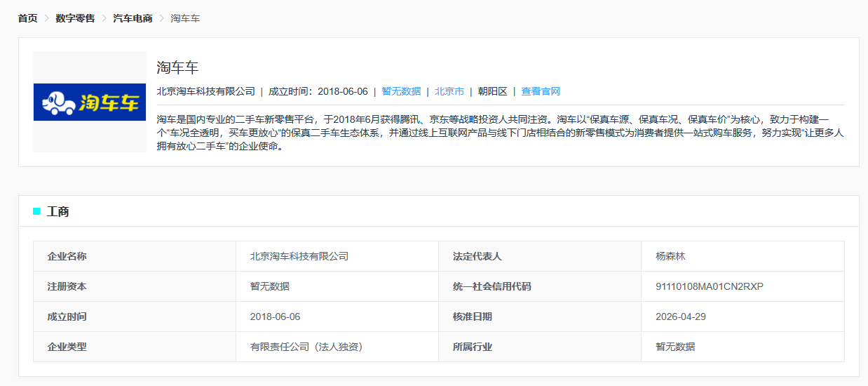868x386 pixels.
Task: Click the chevron after 汽车电商 breadcrumb
Action: click(x=162, y=18)
